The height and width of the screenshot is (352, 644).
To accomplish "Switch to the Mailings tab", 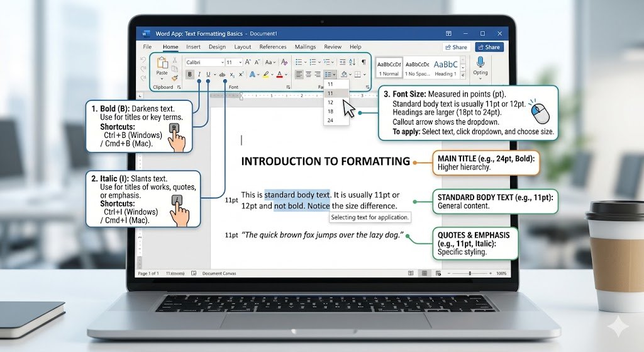I will (305, 47).
